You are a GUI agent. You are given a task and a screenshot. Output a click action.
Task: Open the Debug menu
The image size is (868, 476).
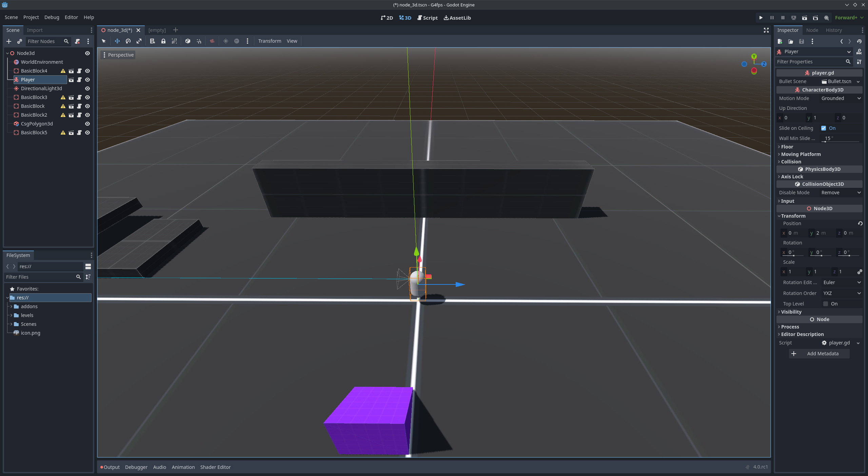(x=52, y=17)
